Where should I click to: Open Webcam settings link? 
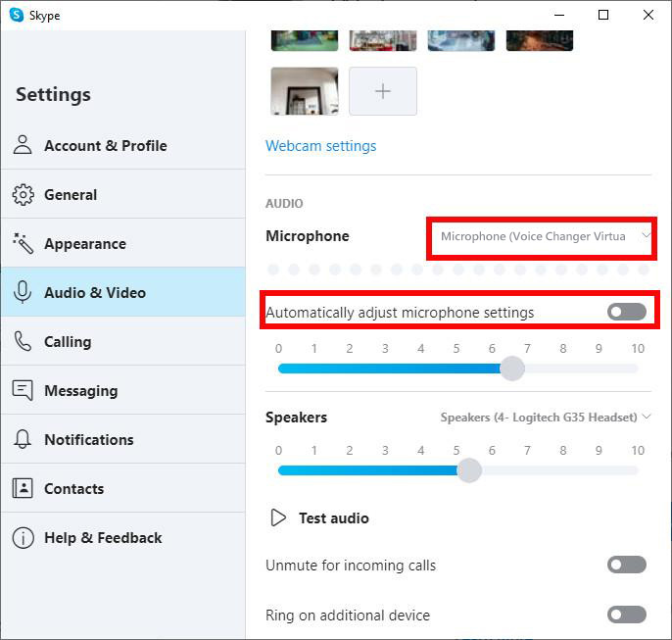pos(320,146)
